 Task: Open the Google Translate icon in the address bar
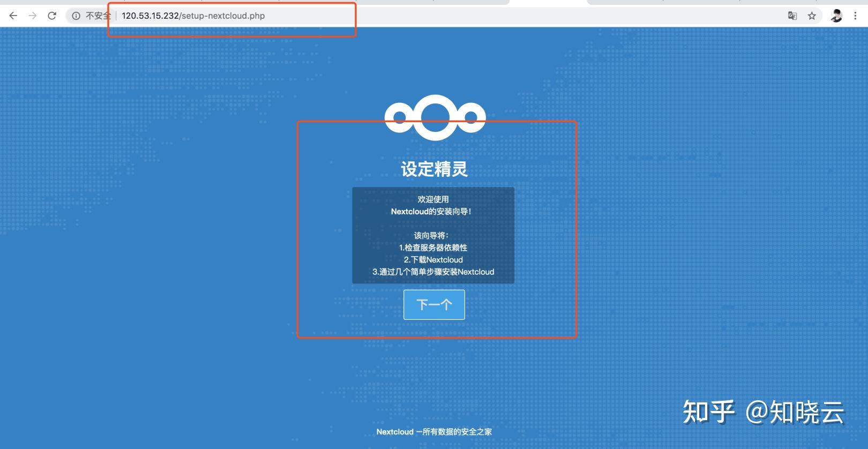792,16
